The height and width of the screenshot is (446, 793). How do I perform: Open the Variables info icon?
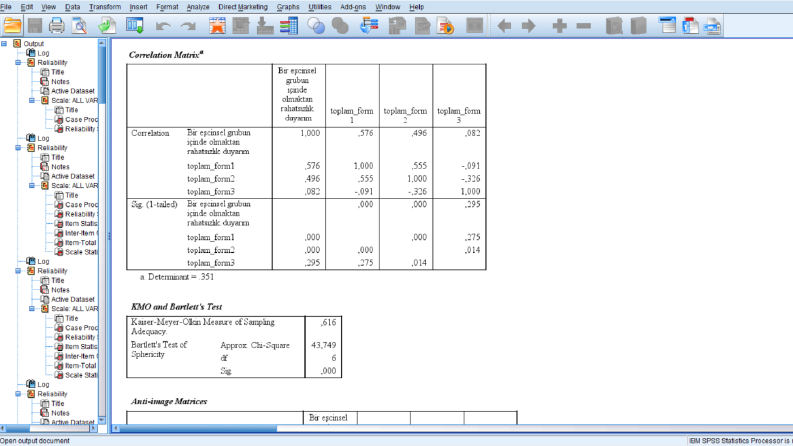(x=289, y=26)
